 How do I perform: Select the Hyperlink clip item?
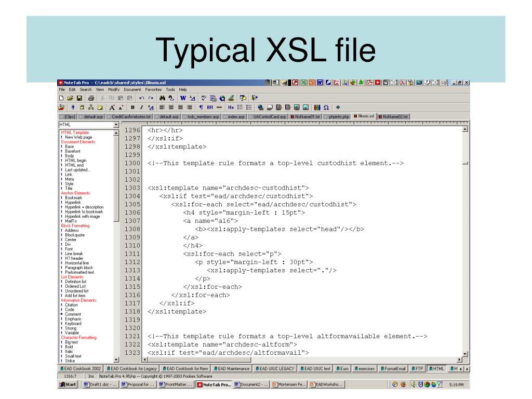[73, 203]
